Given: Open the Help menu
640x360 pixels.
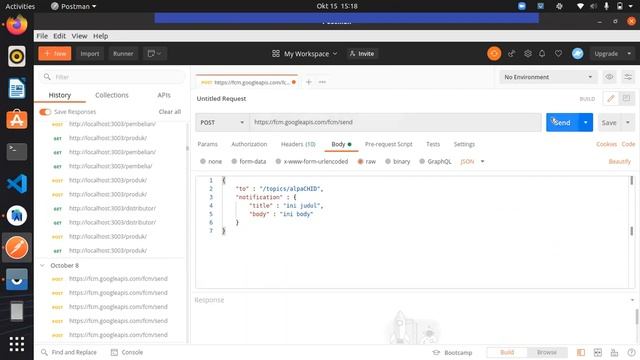Looking at the screenshot, I should point(100,36).
